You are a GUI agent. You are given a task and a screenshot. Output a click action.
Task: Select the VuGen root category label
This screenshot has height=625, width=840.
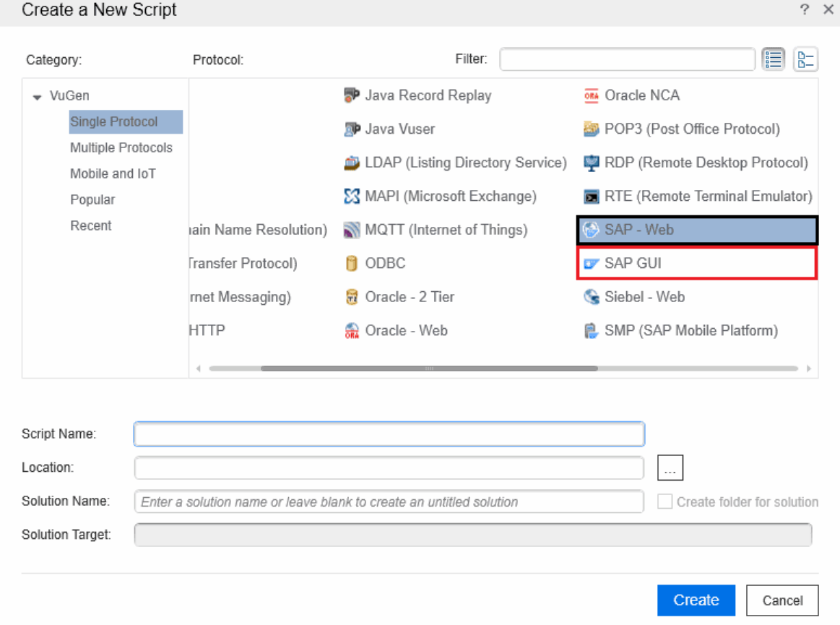click(69, 96)
